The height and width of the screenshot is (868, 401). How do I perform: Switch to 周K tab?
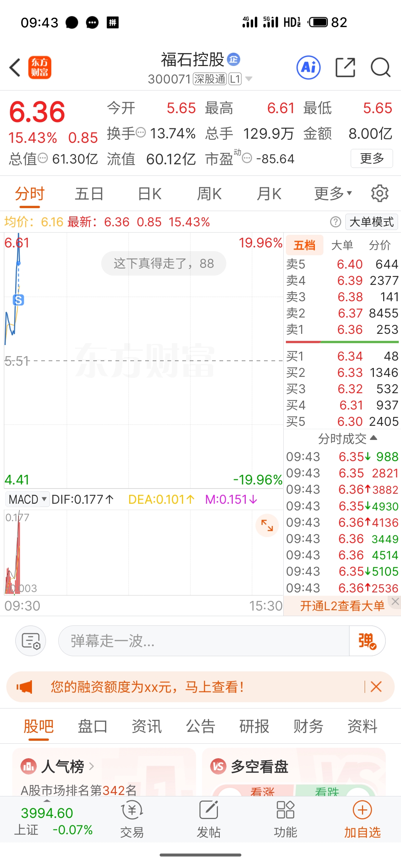pyautogui.click(x=209, y=193)
